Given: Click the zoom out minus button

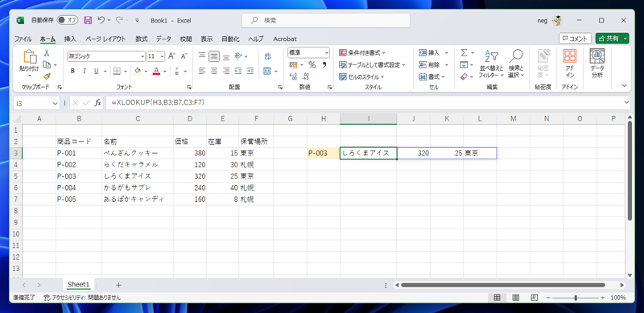Looking at the screenshot, I should point(548,298).
